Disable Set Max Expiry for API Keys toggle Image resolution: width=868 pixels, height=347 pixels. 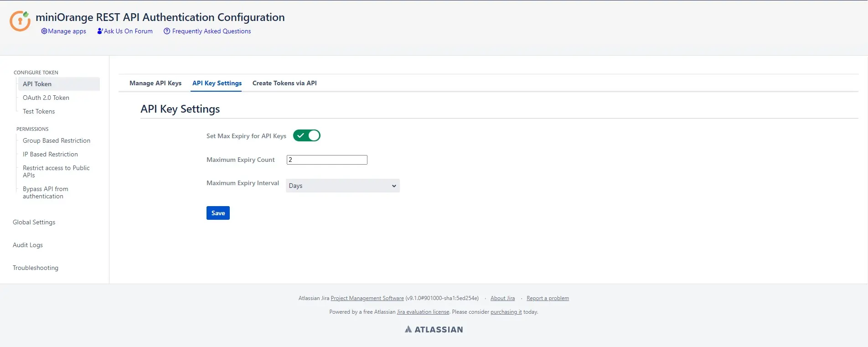[307, 135]
